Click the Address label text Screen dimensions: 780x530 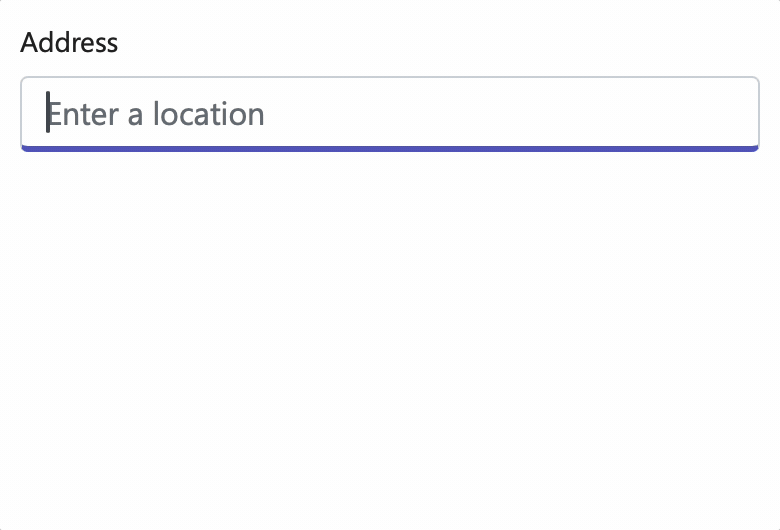click(69, 42)
